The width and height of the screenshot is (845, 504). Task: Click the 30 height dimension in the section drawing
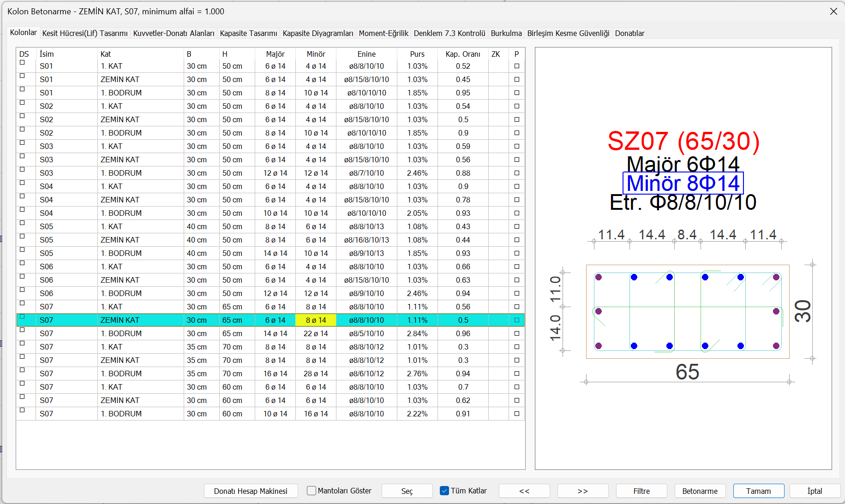(x=803, y=311)
